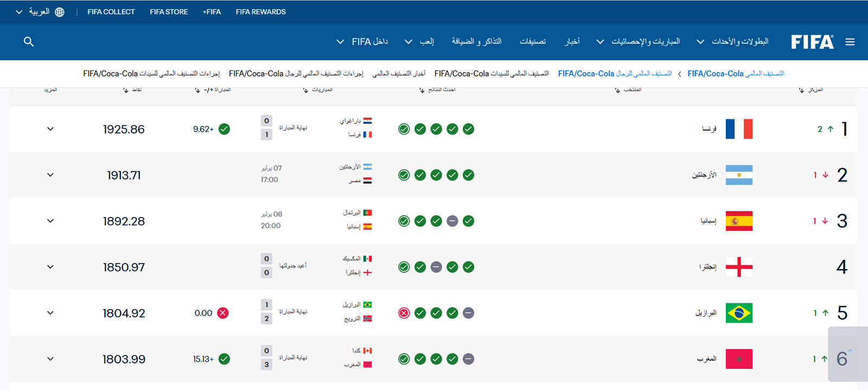
Task: Click the المغرب team name in row 6
Action: coord(707,359)
